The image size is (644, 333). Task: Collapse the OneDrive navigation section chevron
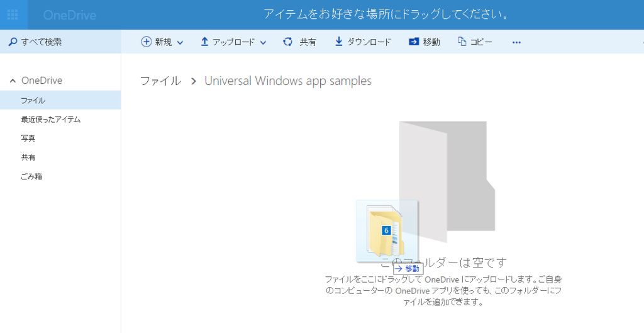click(x=13, y=81)
